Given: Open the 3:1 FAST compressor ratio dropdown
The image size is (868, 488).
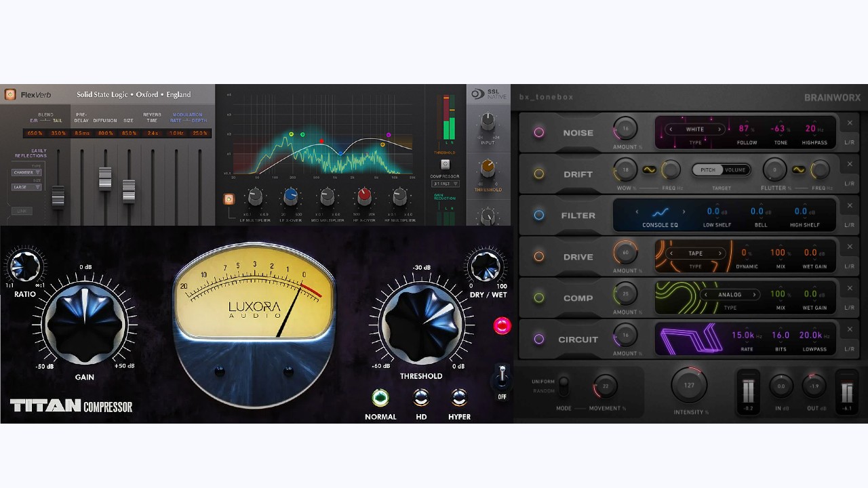Looking at the screenshot, I should point(446,183).
